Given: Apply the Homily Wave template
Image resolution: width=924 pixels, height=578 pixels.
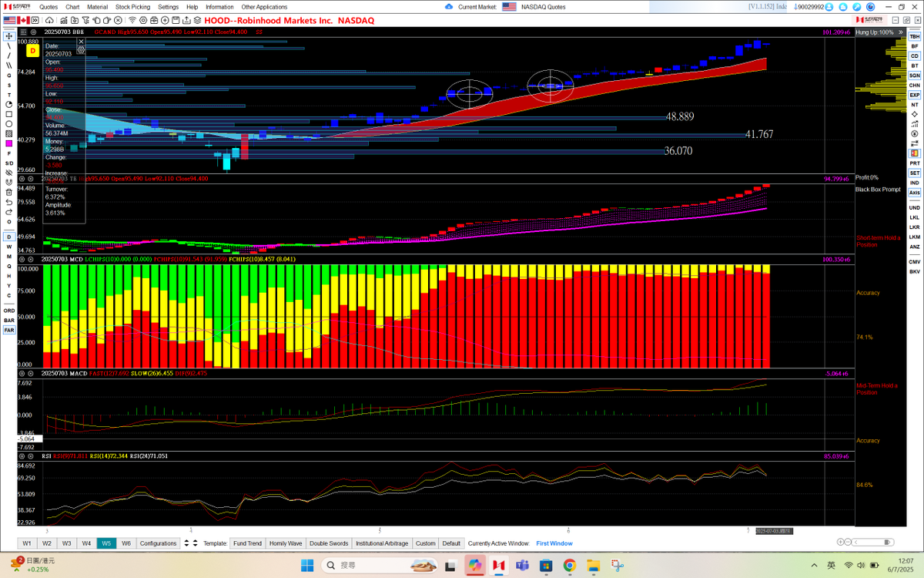Looking at the screenshot, I should pos(286,543).
